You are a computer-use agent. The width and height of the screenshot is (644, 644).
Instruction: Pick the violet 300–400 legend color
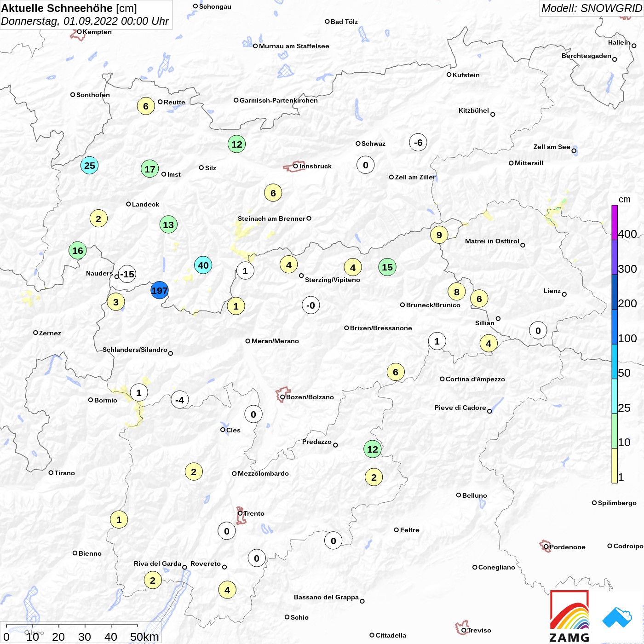click(x=615, y=257)
